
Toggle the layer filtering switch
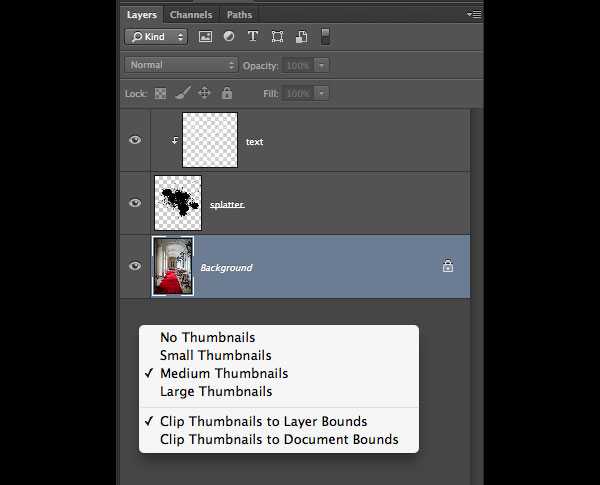325,37
